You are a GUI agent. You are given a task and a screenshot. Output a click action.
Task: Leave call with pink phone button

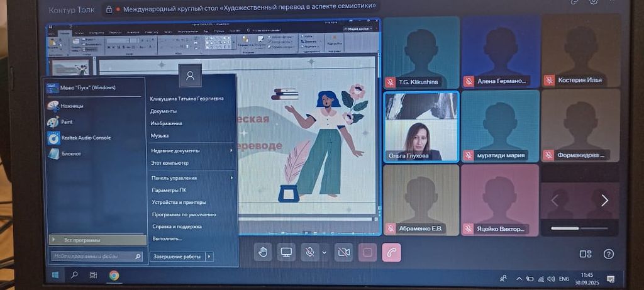[391, 252]
